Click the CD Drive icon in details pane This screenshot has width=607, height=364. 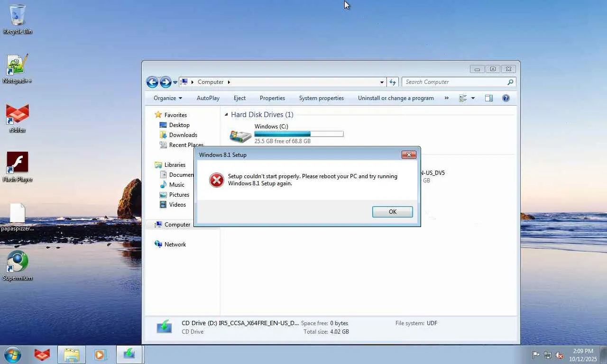coord(164,327)
